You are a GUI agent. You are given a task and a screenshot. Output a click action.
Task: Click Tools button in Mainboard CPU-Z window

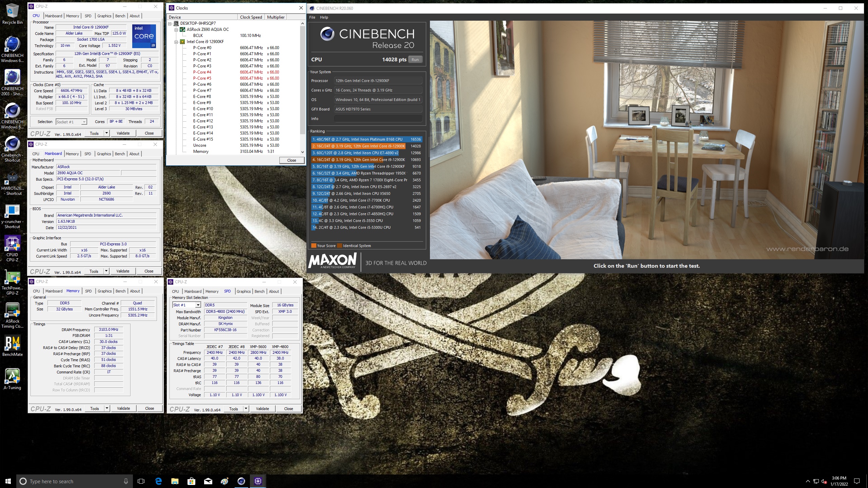tap(94, 271)
